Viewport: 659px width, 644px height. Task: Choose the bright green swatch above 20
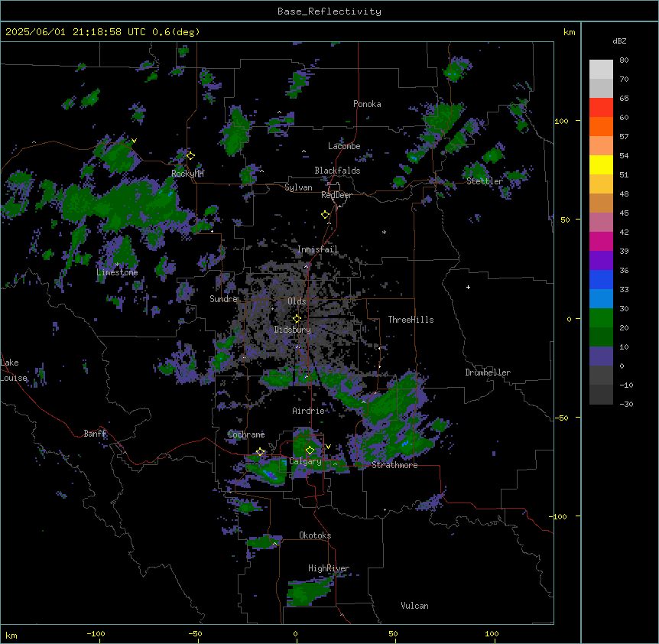click(x=601, y=318)
